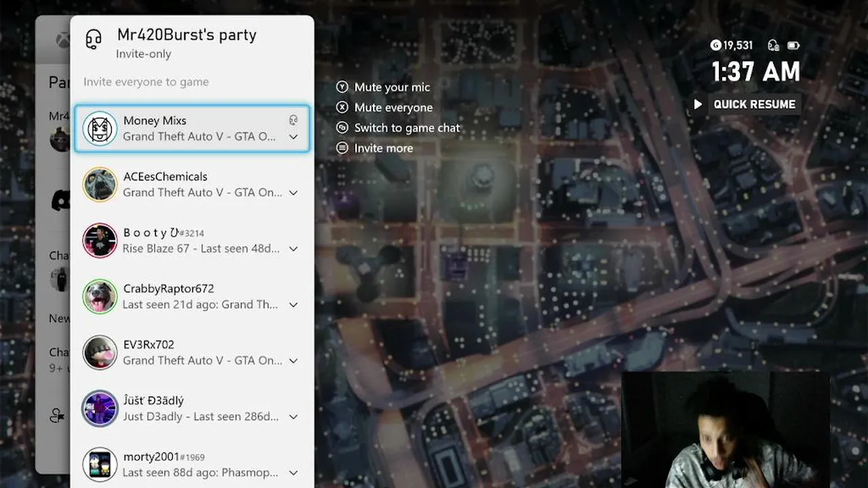Click the menu button icon for Invite more
This screenshot has height=488, width=868.
(342, 148)
